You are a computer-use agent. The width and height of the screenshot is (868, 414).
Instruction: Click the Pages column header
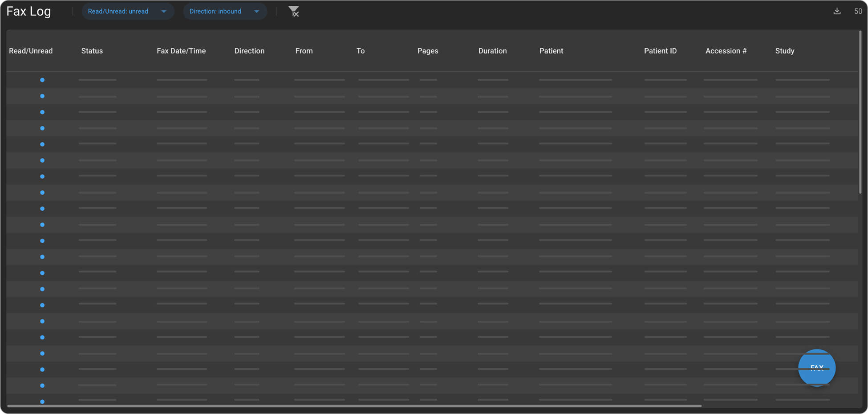point(428,51)
